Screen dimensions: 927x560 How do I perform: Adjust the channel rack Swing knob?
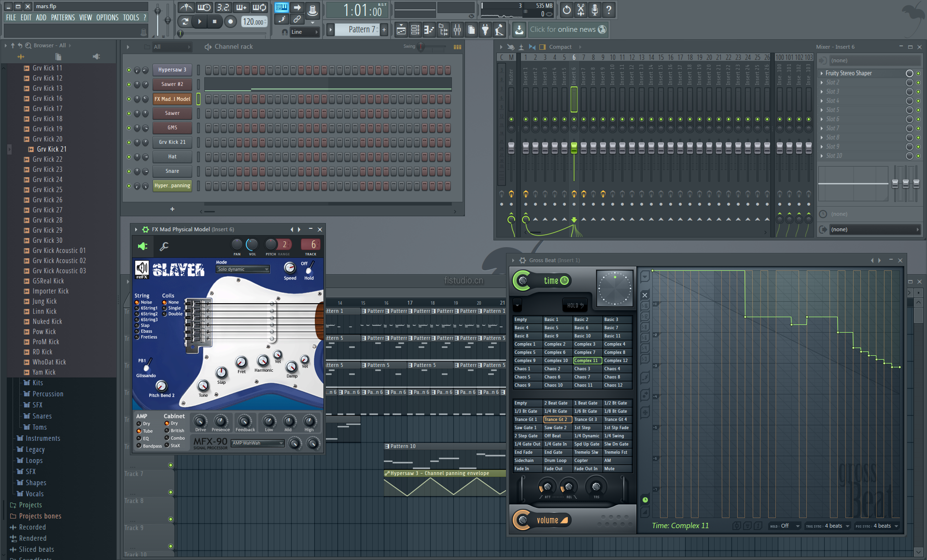pos(421,47)
